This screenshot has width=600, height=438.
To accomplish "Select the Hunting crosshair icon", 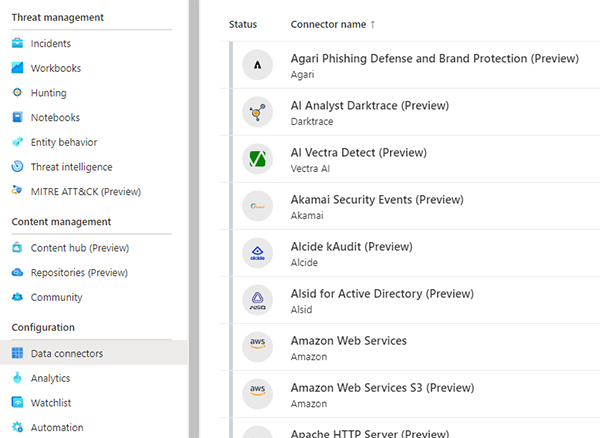I will pyautogui.click(x=17, y=92).
